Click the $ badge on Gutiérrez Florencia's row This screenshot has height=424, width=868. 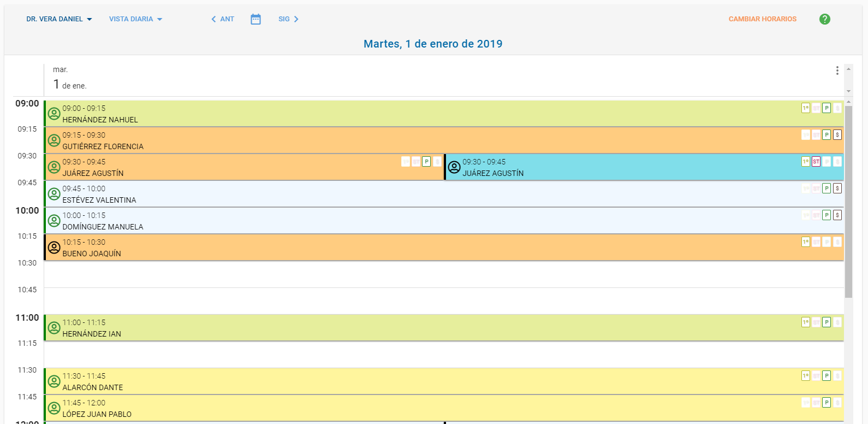(837, 135)
